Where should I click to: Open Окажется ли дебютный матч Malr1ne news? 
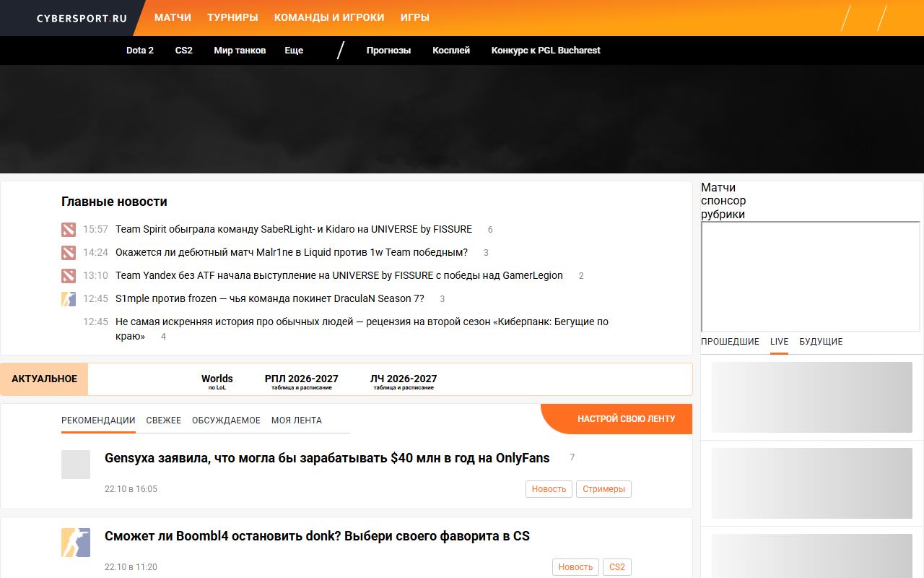[x=292, y=252]
